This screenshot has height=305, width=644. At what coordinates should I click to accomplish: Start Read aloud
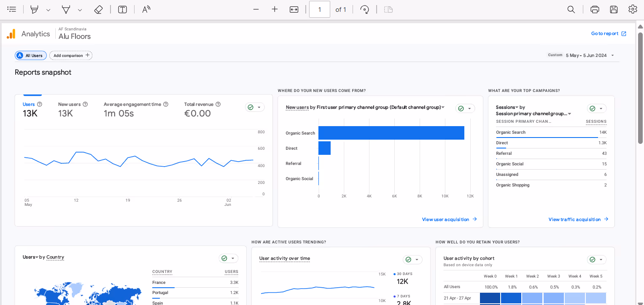(146, 9)
